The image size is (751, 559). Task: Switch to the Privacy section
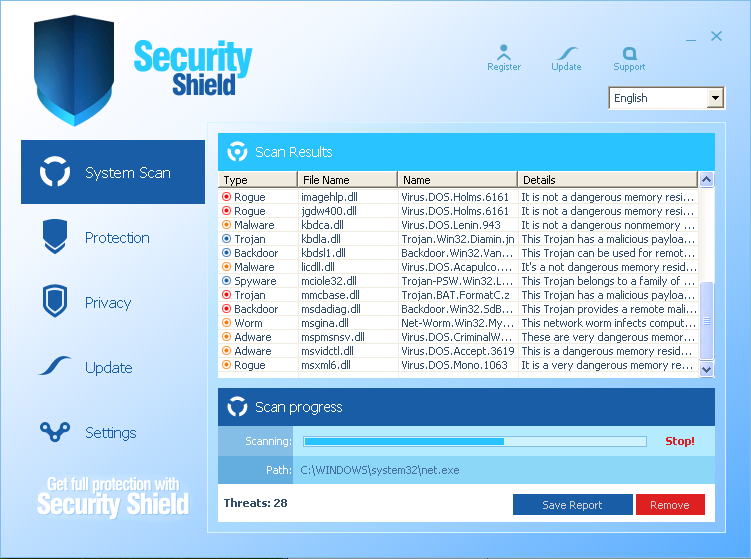click(x=108, y=303)
